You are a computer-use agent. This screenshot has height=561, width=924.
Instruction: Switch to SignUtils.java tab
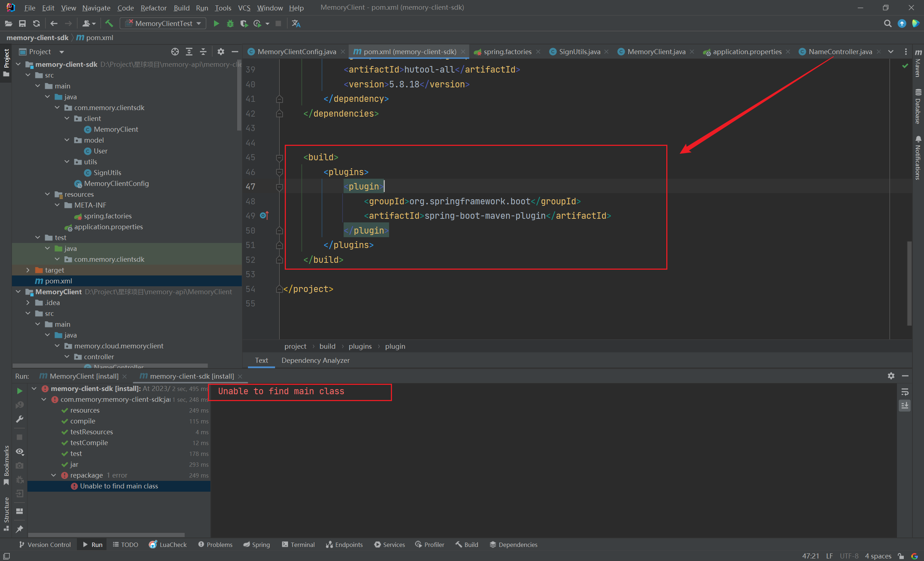pos(579,52)
